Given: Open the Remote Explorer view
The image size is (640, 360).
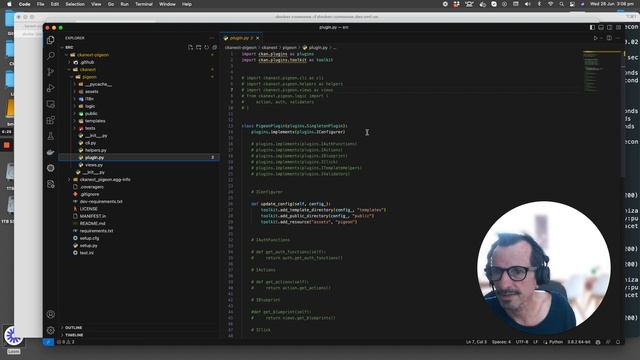Looking at the screenshot, I should [x=51, y=104].
